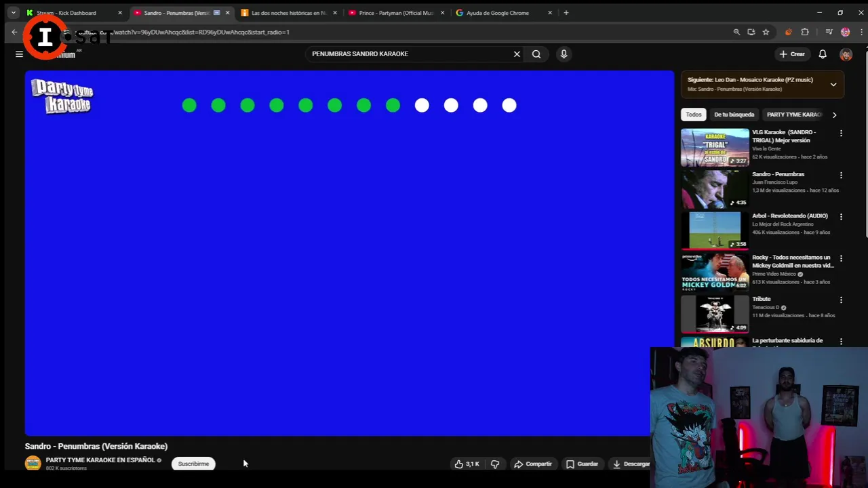The height and width of the screenshot is (488, 868).
Task: Start voice search with microphone icon
Action: pyautogui.click(x=564, y=54)
